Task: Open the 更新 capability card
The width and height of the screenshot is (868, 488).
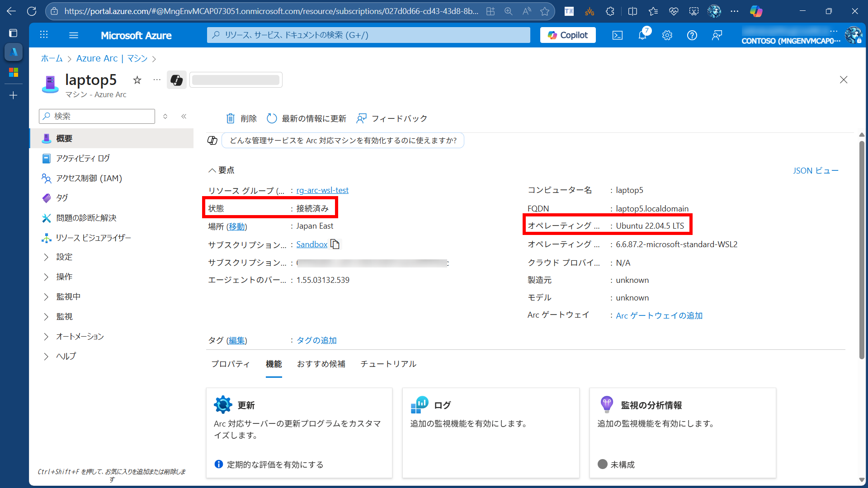Action: coord(299,432)
